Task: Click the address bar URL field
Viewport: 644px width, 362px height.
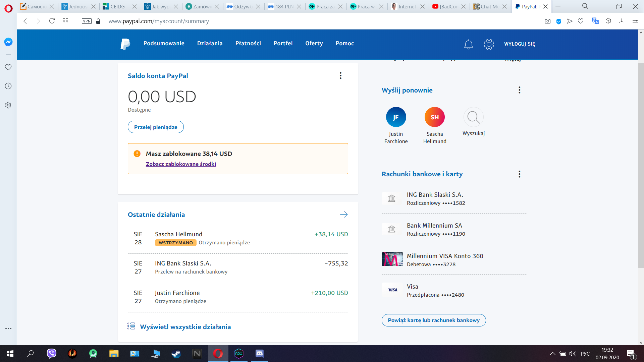Action: [x=159, y=21]
